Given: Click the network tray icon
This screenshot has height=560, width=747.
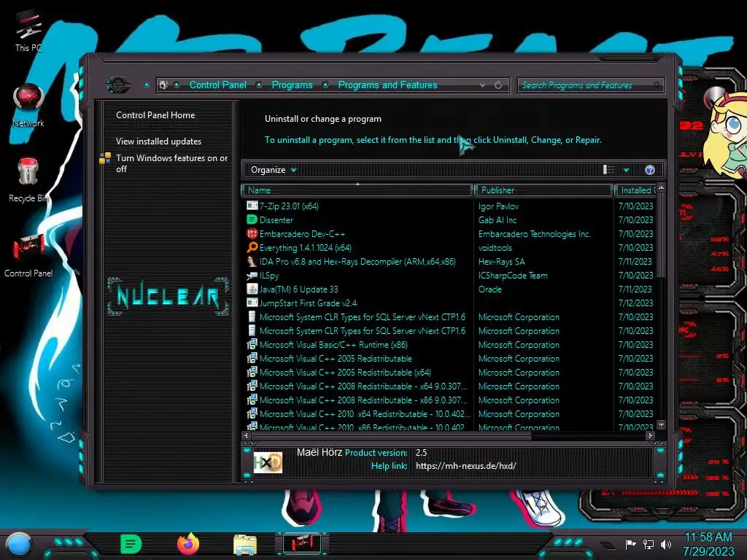Looking at the screenshot, I should 649,544.
